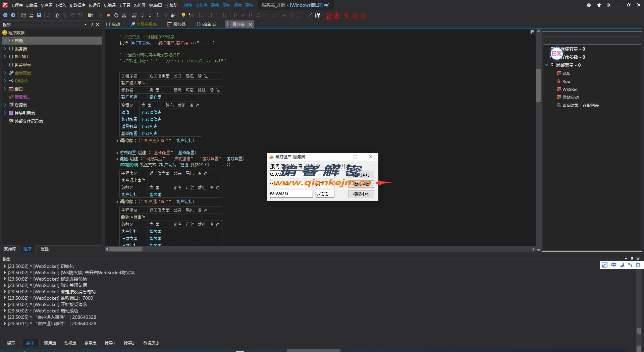
Task: Open the B.数据库 menu
Action: (77, 5)
